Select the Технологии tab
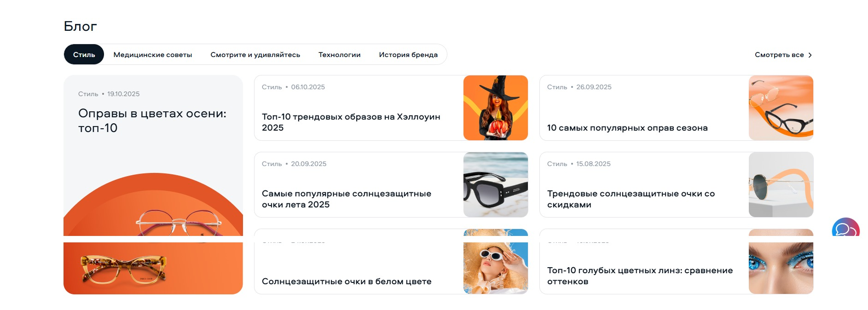This screenshot has width=868, height=310. [x=339, y=55]
